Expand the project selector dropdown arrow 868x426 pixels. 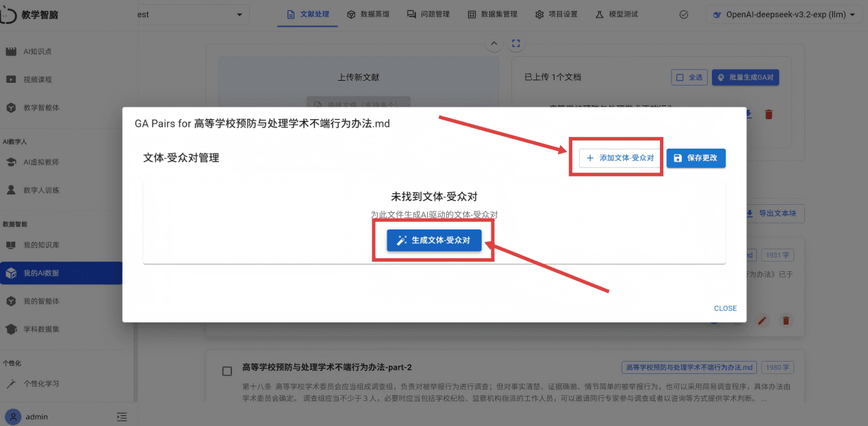239,14
